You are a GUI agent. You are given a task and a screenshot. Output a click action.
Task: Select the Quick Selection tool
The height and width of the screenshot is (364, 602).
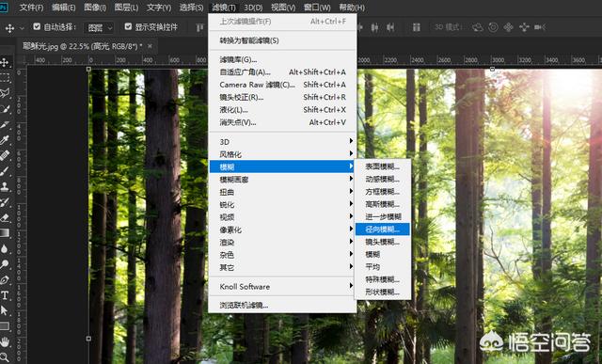click(5, 109)
